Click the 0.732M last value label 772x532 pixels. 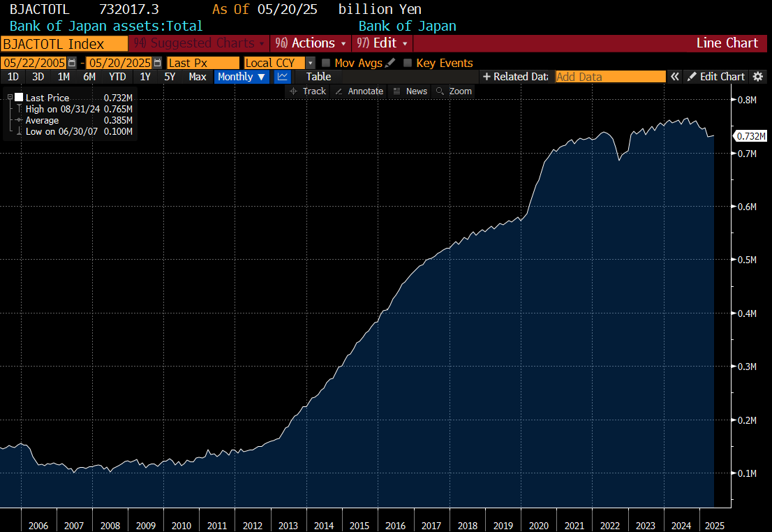coord(750,136)
